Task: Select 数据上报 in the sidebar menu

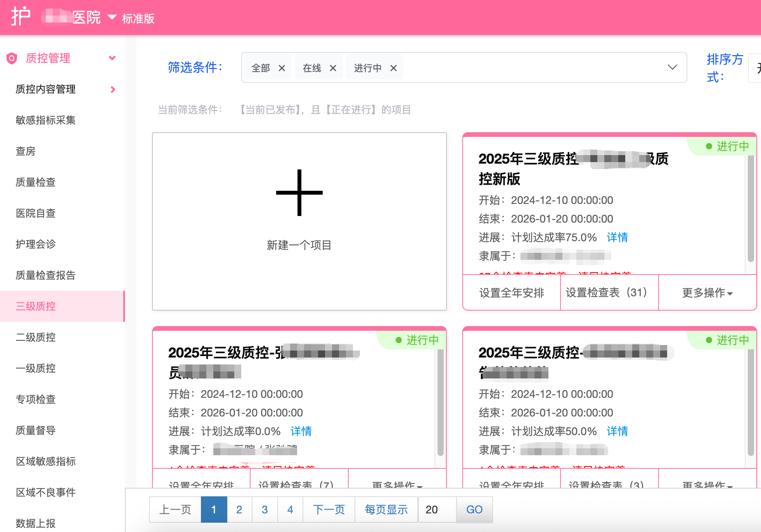Action: (x=35, y=523)
